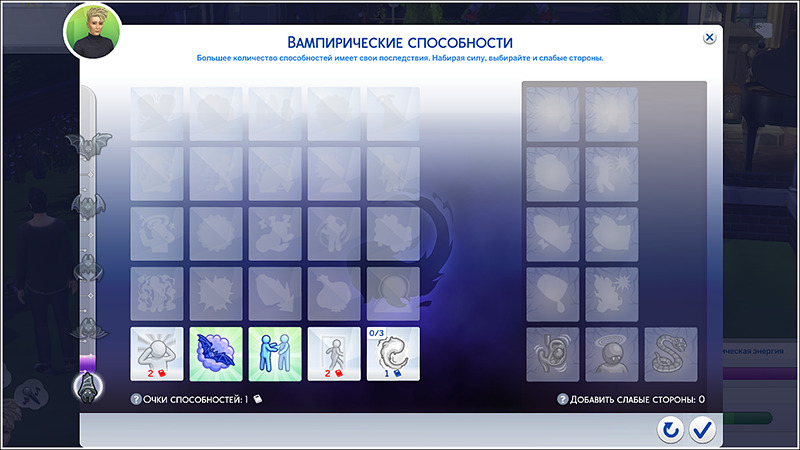The image size is (800, 450).
Task: Click the purple filled section of rank bar
Action: [87, 363]
